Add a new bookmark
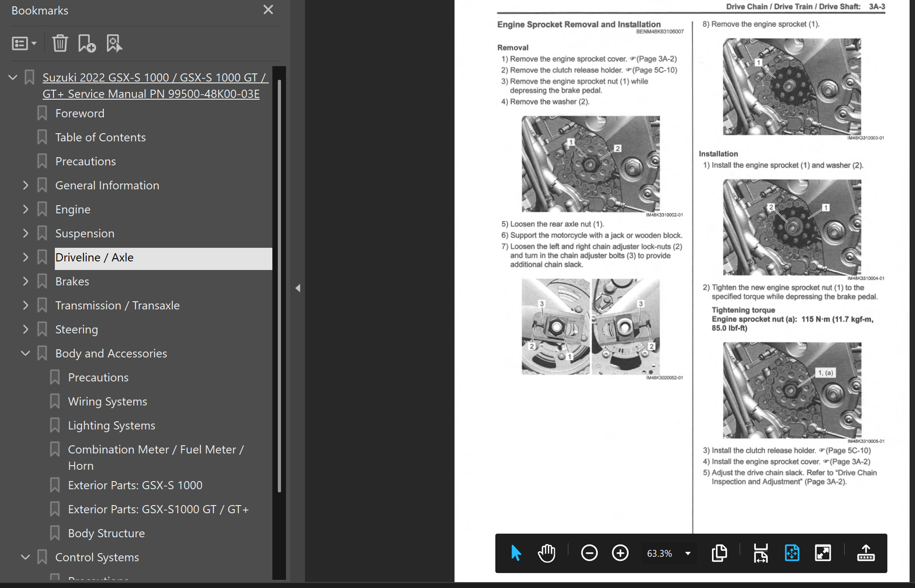The width and height of the screenshot is (915, 588). 87,43
